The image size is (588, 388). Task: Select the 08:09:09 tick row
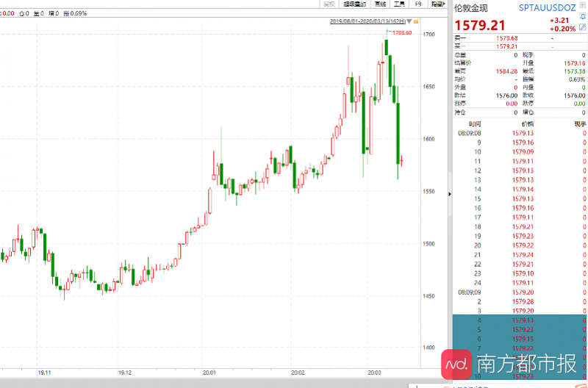pos(520,292)
